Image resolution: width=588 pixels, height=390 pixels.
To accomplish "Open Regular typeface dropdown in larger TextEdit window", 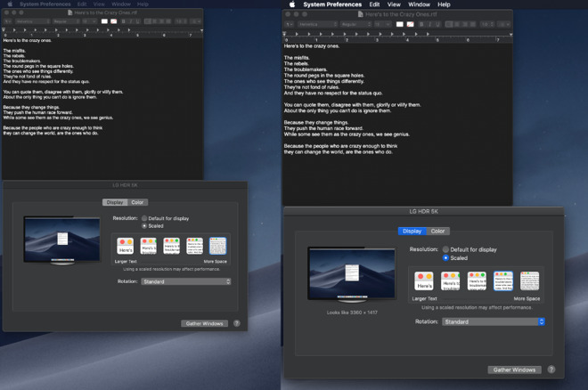I will (x=356, y=24).
